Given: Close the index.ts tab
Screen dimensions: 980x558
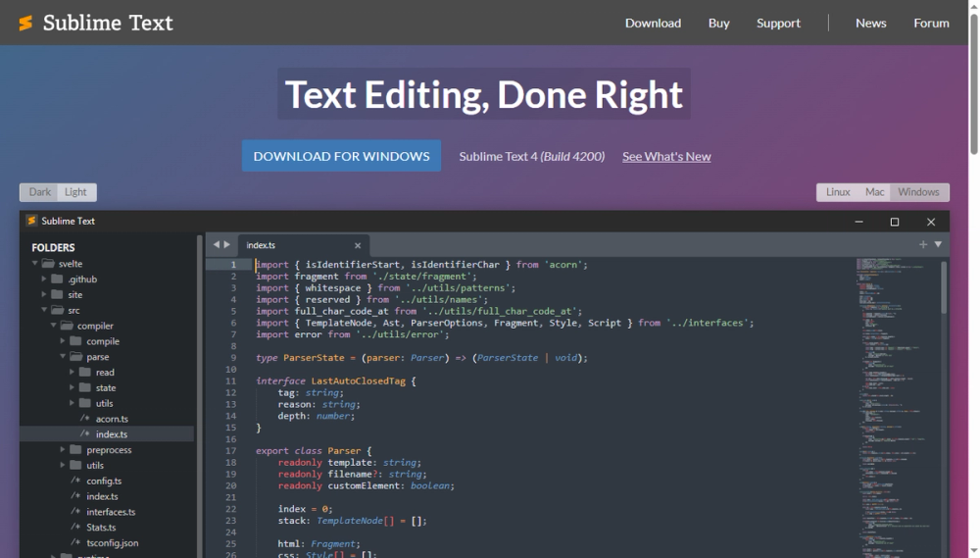Looking at the screenshot, I should pyautogui.click(x=358, y=246).
